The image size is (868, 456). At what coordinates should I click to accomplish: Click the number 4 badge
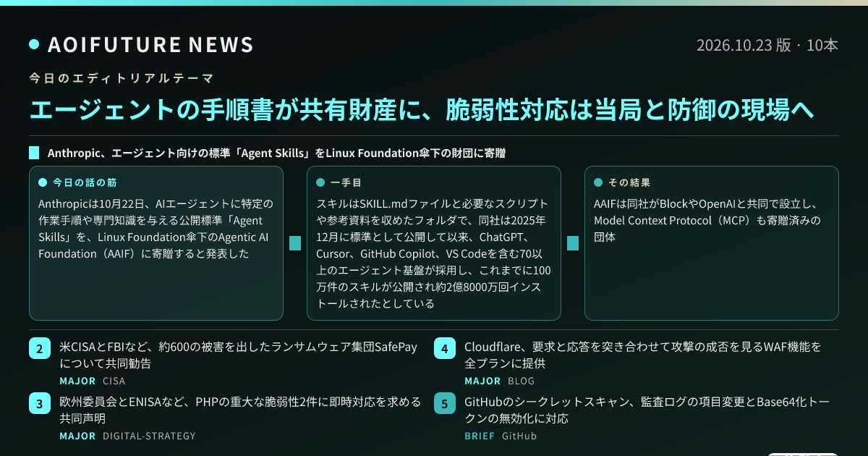(445, 348)
